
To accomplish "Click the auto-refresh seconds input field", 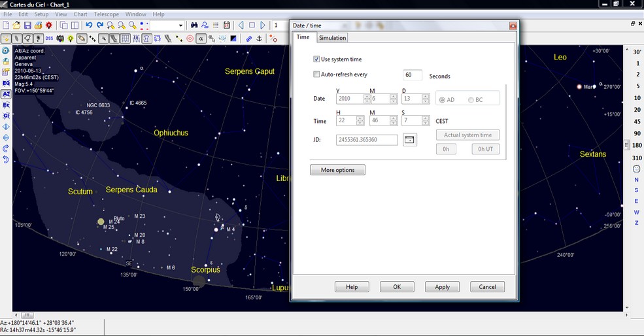I will (413, 75).
